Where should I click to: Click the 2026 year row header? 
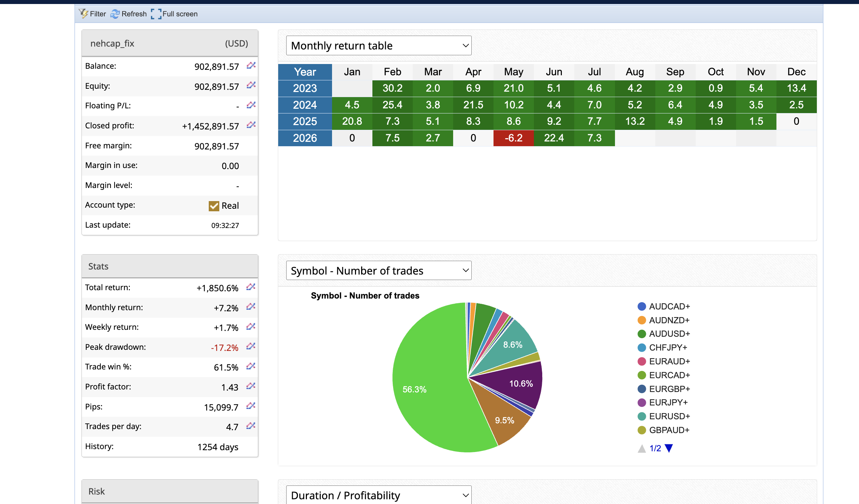pos(305,138)
